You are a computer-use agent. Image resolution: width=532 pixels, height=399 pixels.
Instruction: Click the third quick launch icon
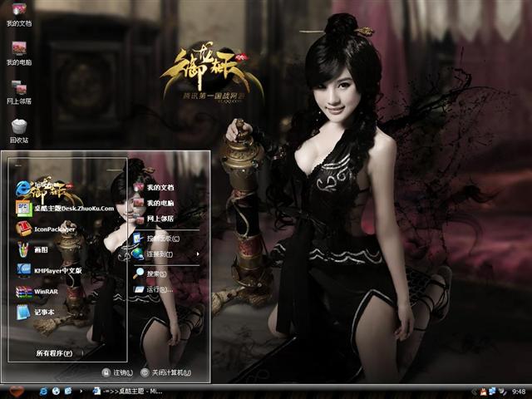tap(68, 392)
